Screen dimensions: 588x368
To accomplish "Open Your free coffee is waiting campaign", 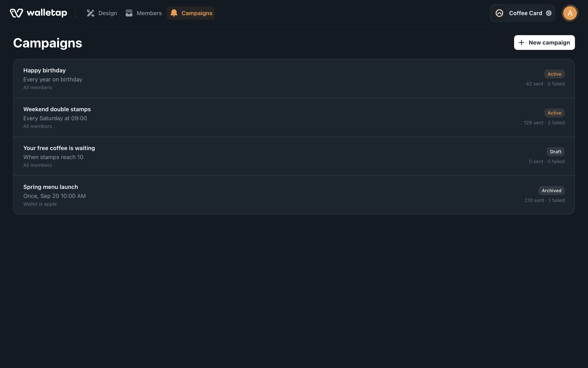I will 294,156.
